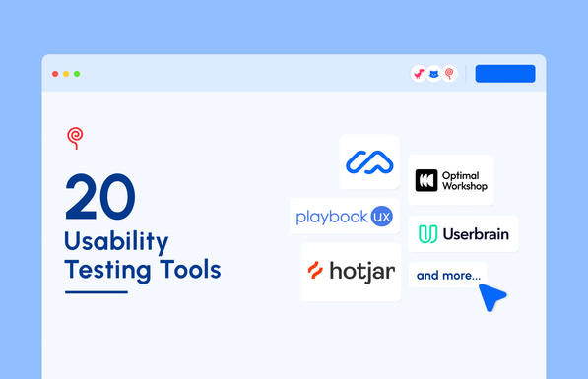
Task: Open the Optimal Workshop logo card
Action: pyautogui.click(x=451, y=180)
